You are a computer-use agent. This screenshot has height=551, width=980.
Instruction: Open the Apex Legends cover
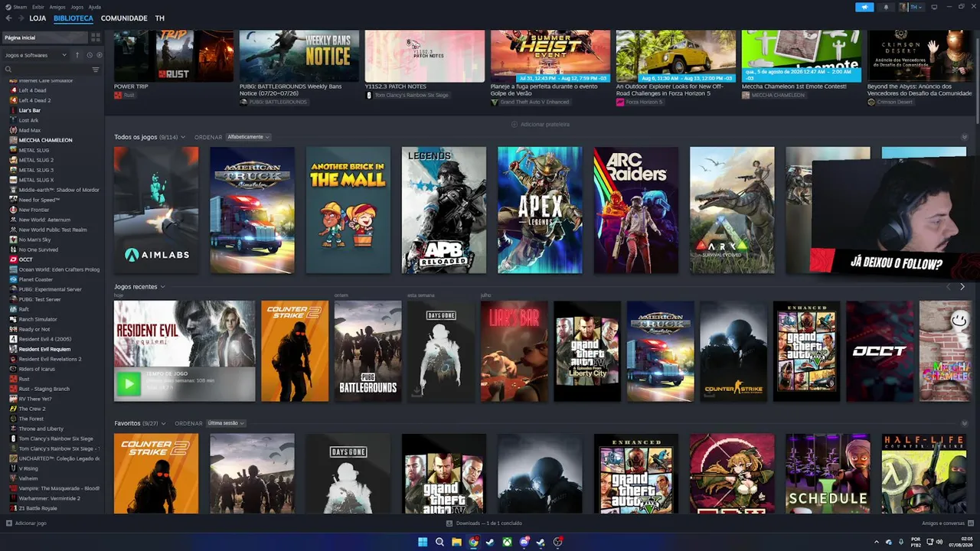[x=540, y=210]
